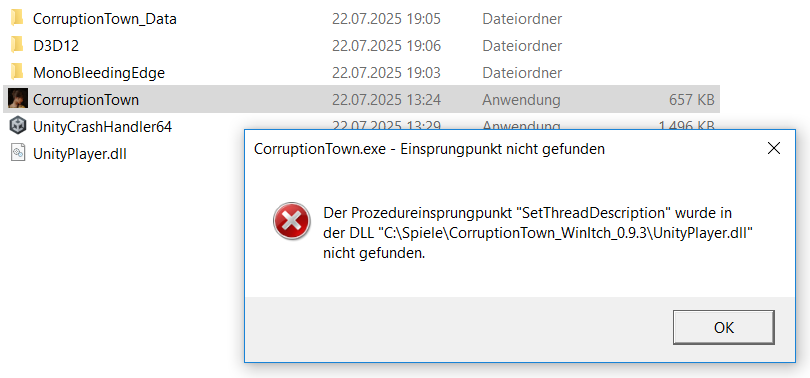Close the Einsprungpunkt nicht gefunden dialog
The height and width of the screenshot is (378, 810).
[773, 149]
